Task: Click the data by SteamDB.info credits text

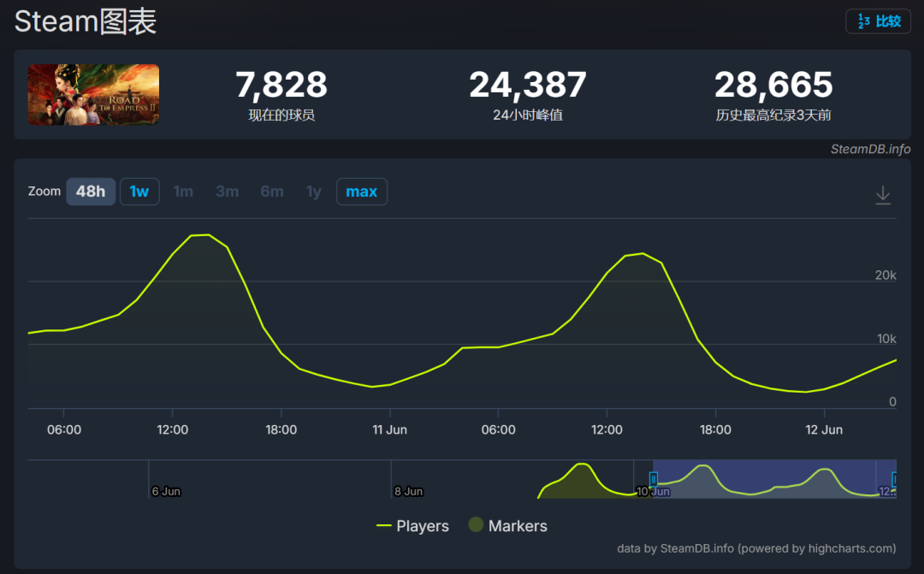Action: [x=756, y=548]
